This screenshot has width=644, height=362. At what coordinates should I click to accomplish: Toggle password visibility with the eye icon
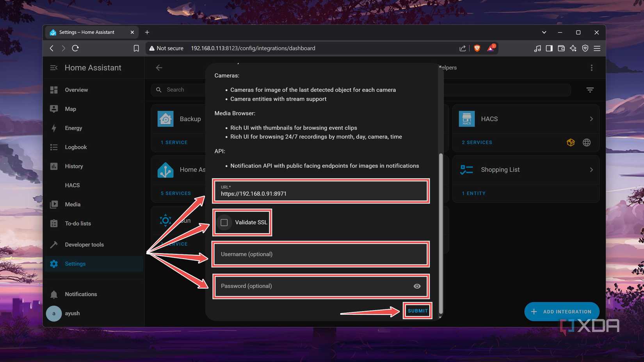coord(416,286)
